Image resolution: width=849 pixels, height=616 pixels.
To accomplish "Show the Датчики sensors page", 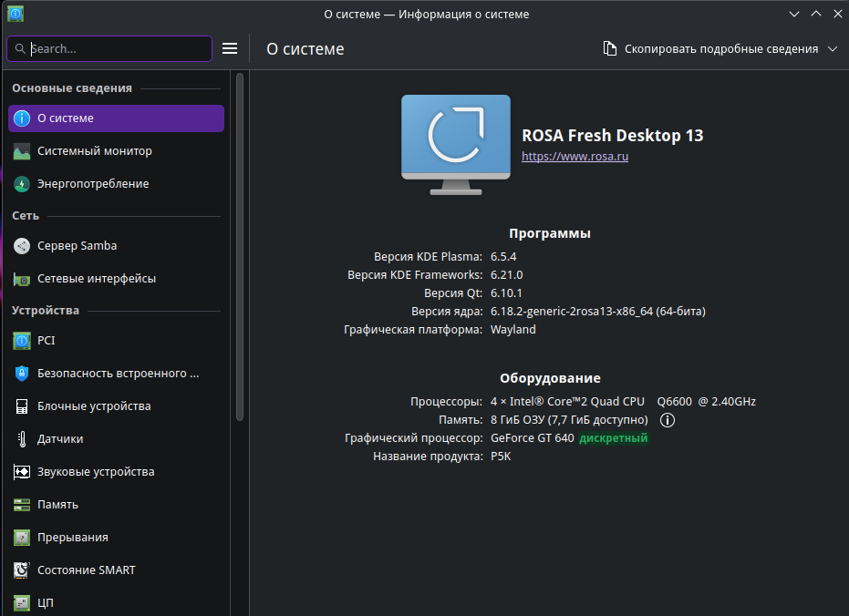I will pyautogui.click(x=116, y=439).
